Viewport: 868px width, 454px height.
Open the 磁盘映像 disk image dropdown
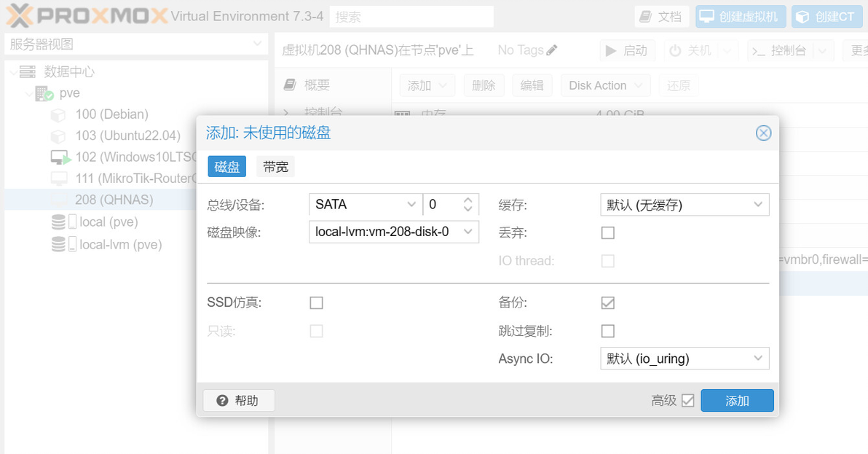click(x=467, y=232)
